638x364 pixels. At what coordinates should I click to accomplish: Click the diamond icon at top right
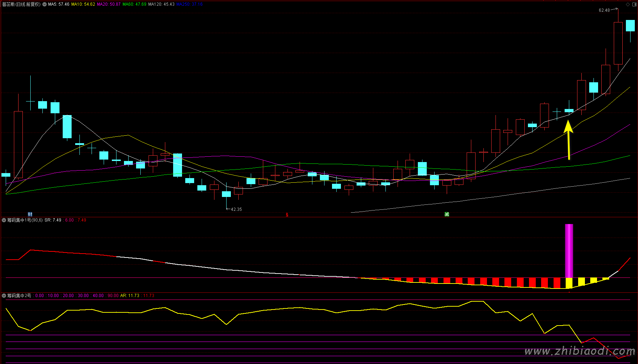coord(628,4)
